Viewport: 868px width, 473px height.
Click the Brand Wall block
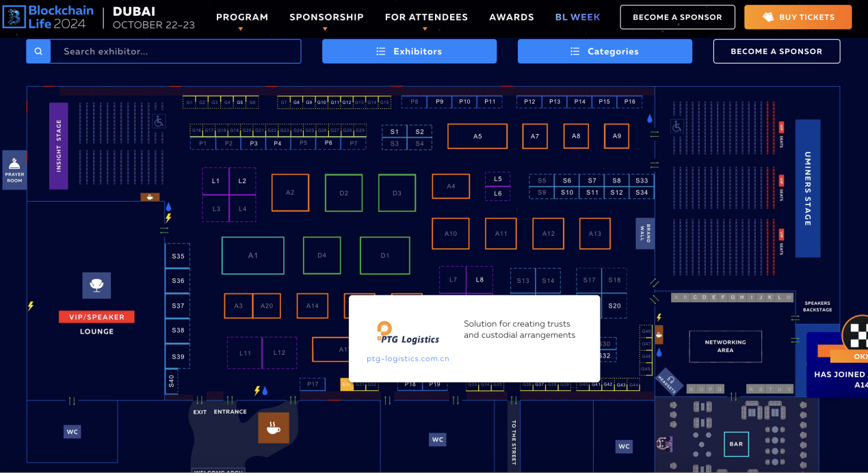645,233
